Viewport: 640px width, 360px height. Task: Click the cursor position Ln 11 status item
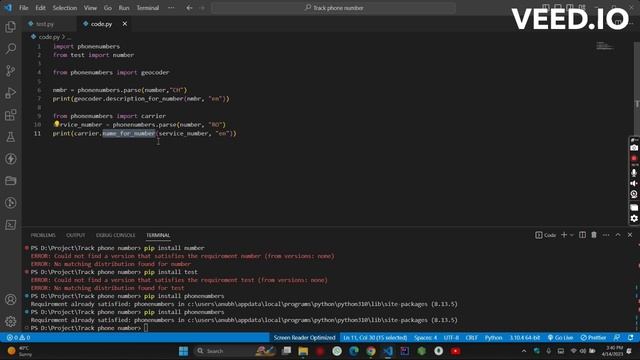pos(375,338)
